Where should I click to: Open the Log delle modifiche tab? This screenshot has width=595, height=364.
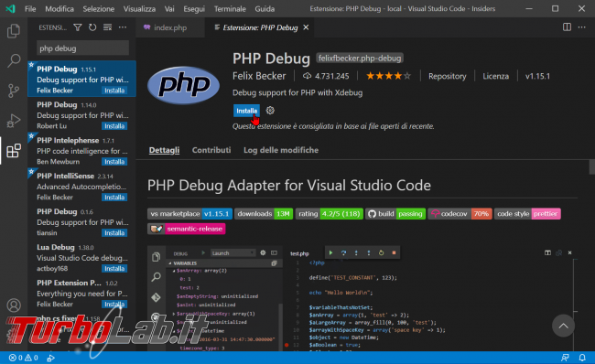[x=281, y=150]
